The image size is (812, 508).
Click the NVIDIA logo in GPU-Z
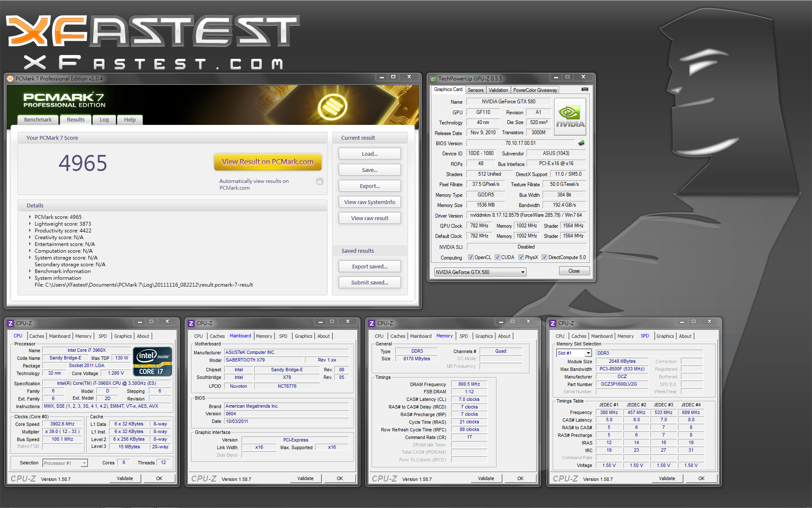(570, 117)
